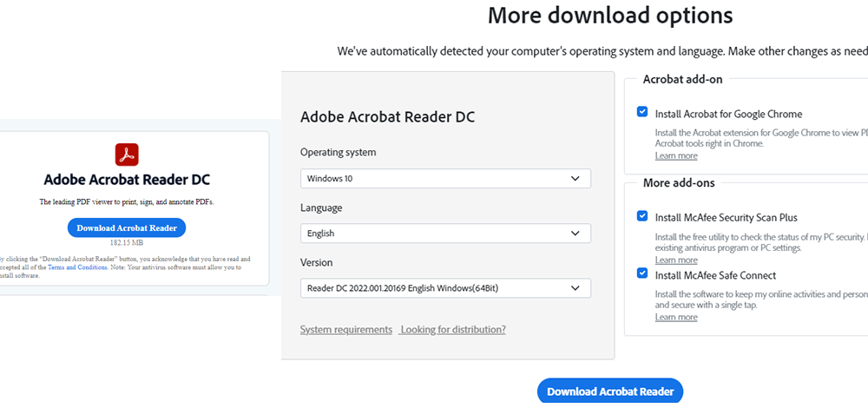This screenshot has width=868, height=408.
Task: Open the Reader DC 2022.001.20169 version dropdown
Action: 445,288
